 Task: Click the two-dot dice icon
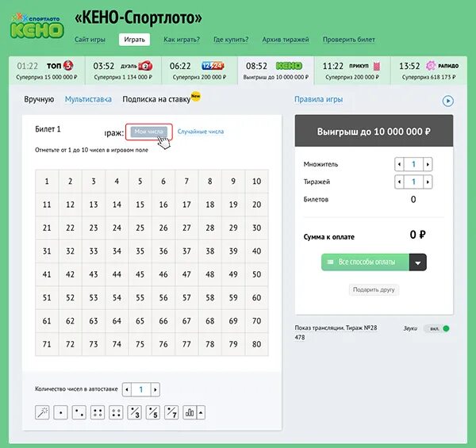pos(79,412)
